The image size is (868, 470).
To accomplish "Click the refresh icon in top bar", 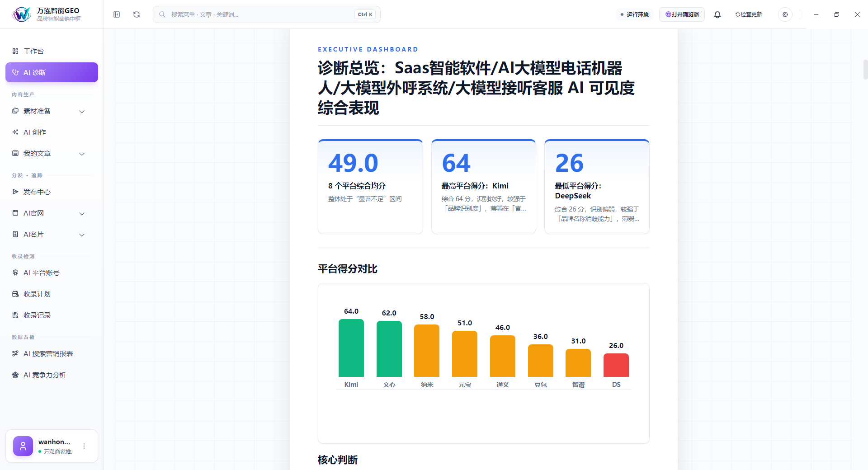I will pyautogui.click(x=137, y=14).
